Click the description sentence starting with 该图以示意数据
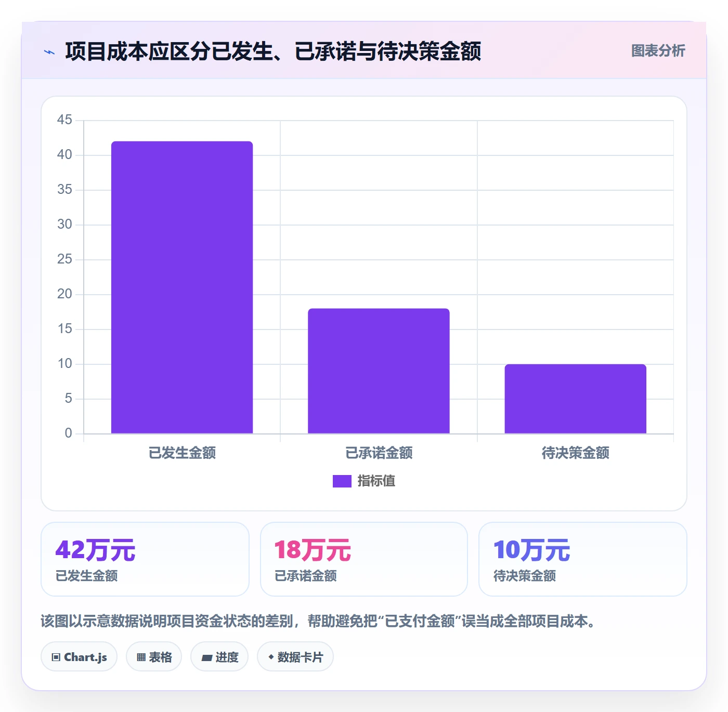The width and height of the screenshot is (728, 712). (318, 621)
